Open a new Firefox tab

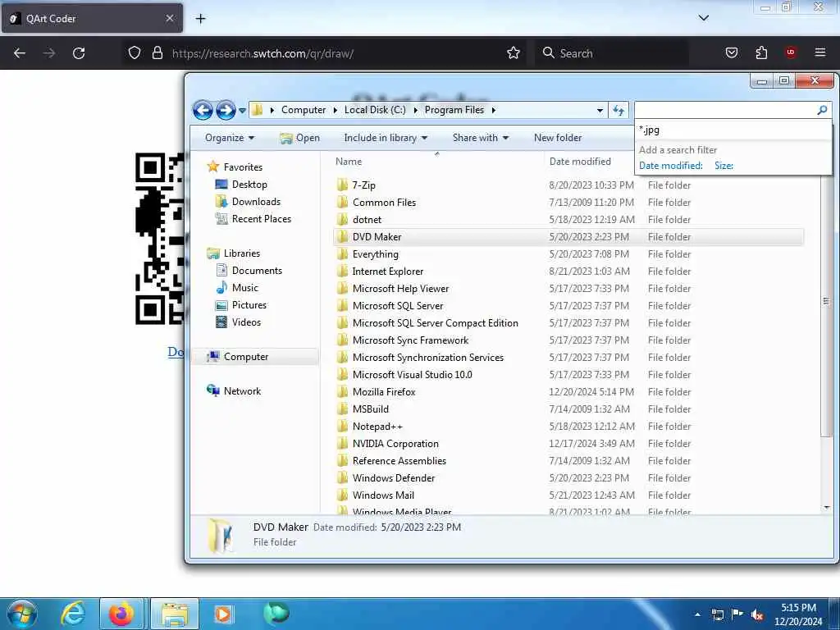(x=200, y=19)
